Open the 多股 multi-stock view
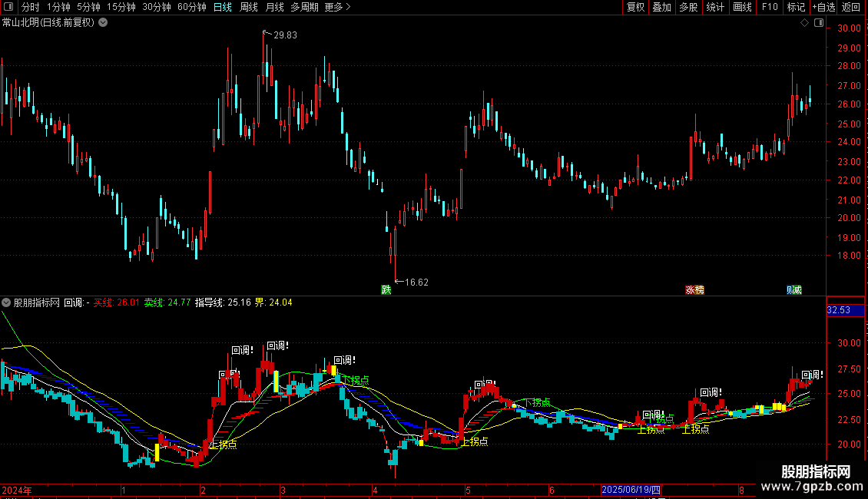The image size is (868, 499). click(688, 7)
